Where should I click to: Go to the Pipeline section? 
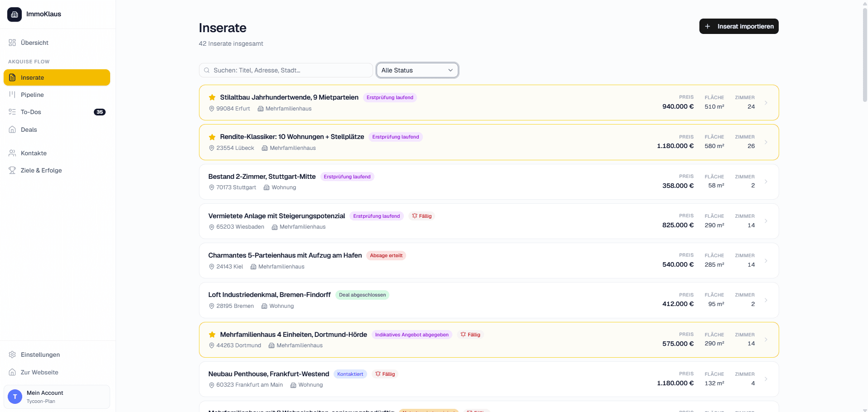57,95
